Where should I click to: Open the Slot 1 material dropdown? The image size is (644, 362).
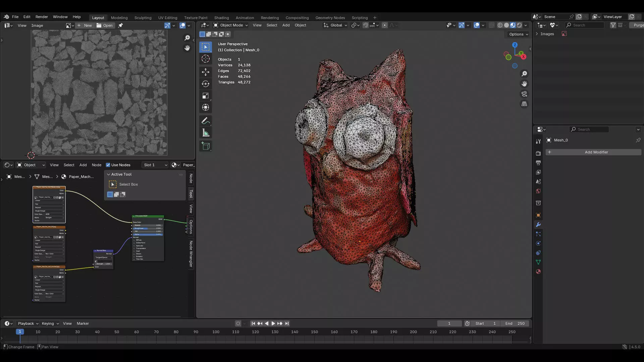[x=155, y=165]
